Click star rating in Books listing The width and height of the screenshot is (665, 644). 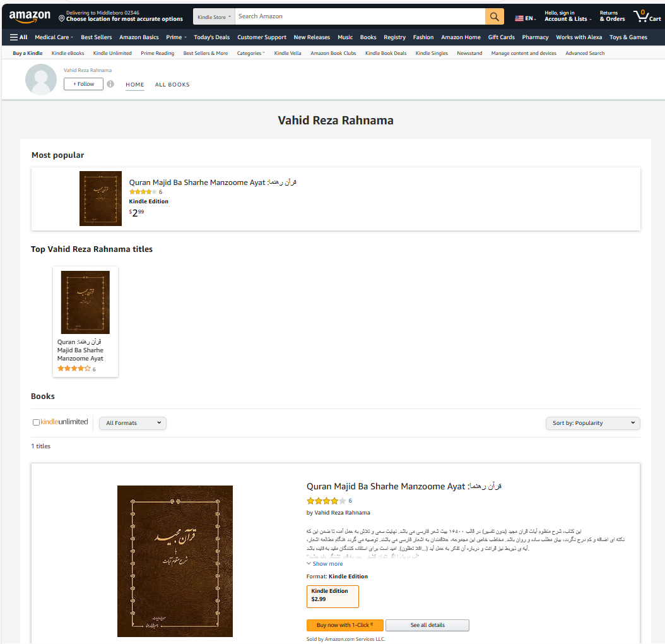point(326,501)
